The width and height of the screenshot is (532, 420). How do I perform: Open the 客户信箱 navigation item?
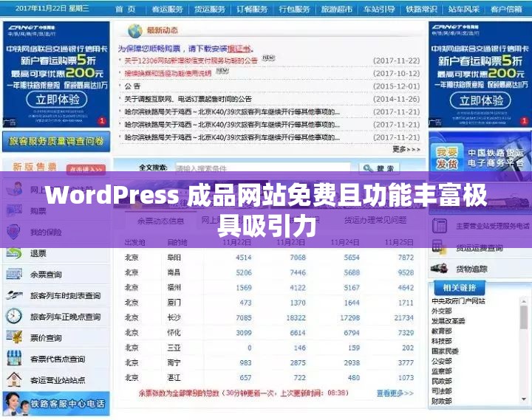tap(506, 9)
